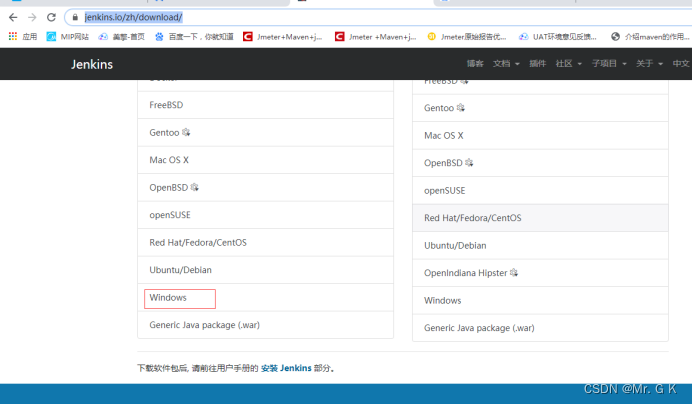Select Windows in the right download list

[540, 301]
